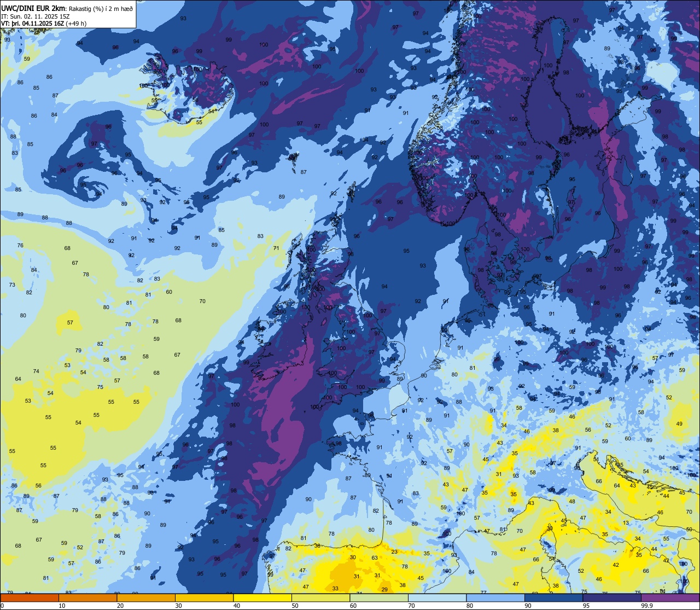Click the 10–20 orange legend swatch
This screenshot has height=610, width=700.
click(x=87, y=598)
